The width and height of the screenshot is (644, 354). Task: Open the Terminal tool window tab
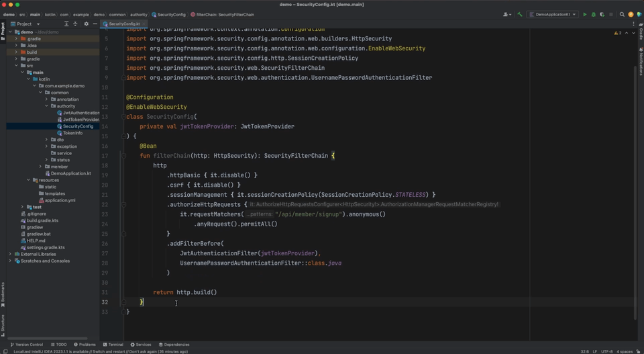tap(113, 345)
